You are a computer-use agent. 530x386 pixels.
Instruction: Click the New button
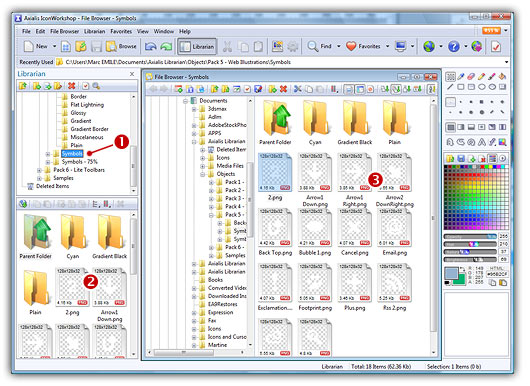tap(35, 46)
